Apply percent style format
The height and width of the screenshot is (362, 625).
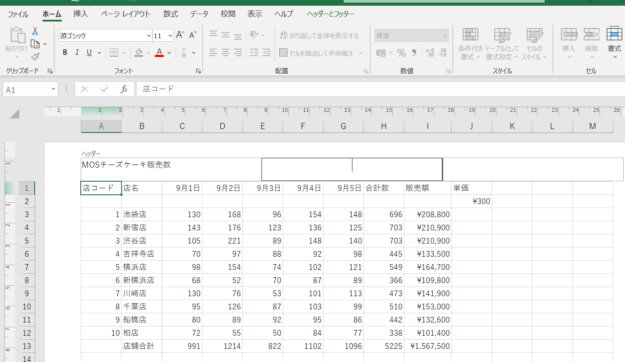(401, 53)
